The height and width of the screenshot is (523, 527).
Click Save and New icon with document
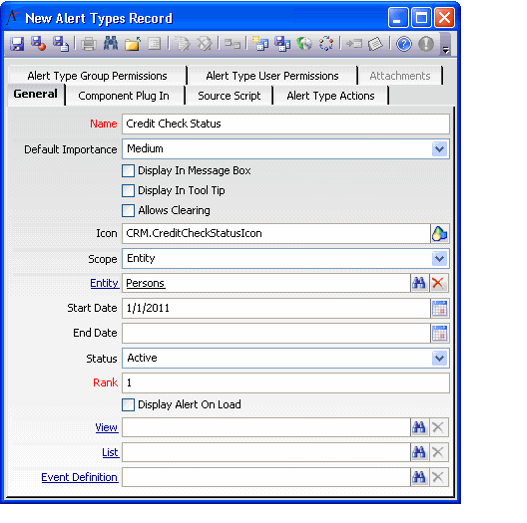(61, 44)
